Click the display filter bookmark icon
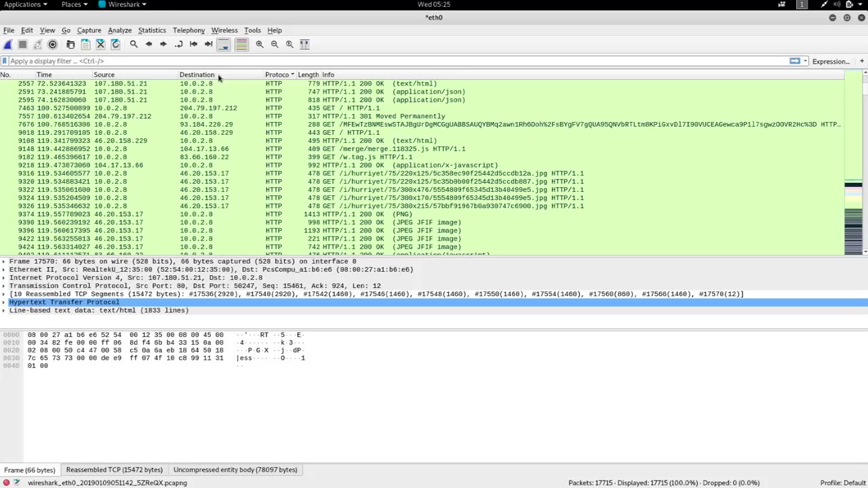 coord(5,61)
